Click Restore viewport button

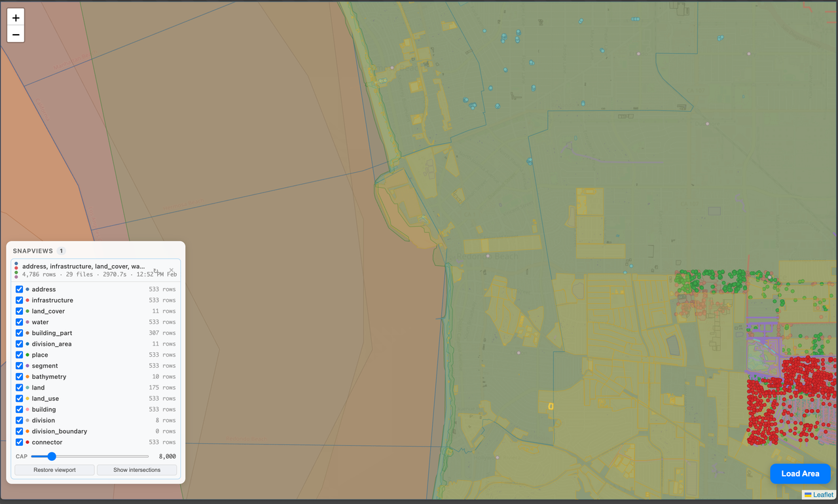pos(54,470)
